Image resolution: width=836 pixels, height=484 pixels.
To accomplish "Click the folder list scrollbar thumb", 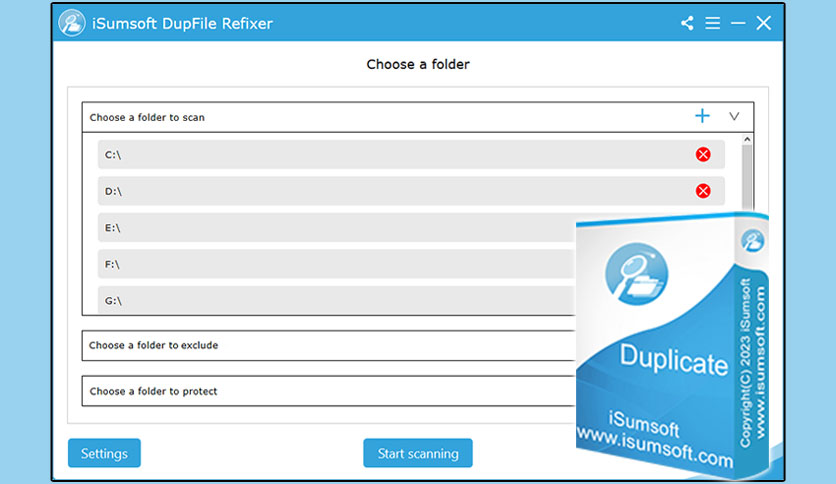I will [747, 178].
